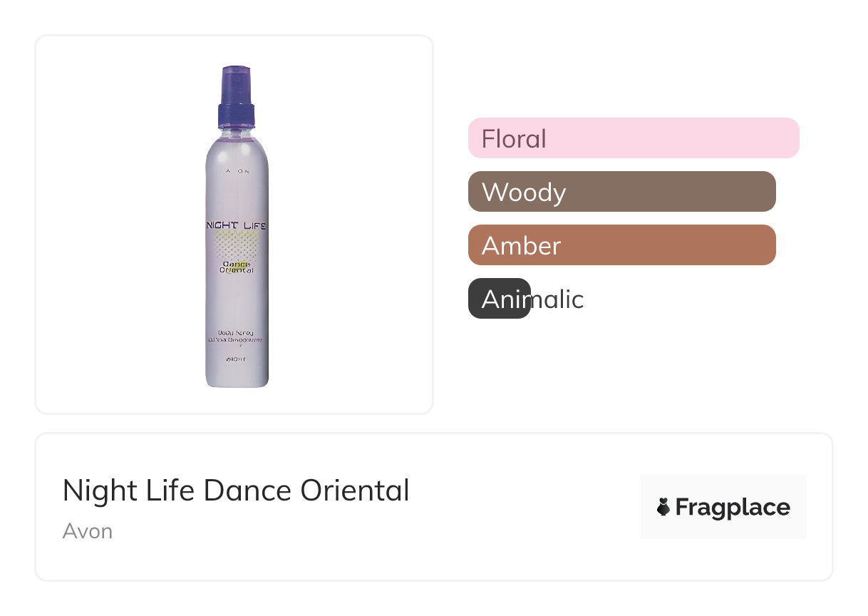Open the Night Life Dance Oriental title
This screenshot has height=616, width=868.
coord(236,491)
